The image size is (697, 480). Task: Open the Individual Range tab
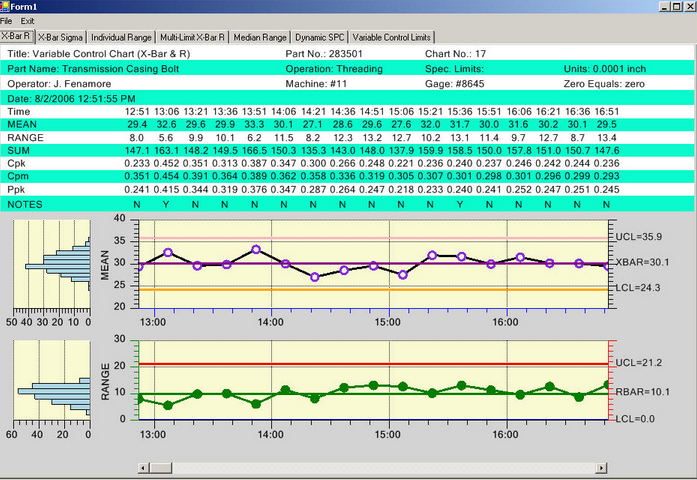(121, 37)
